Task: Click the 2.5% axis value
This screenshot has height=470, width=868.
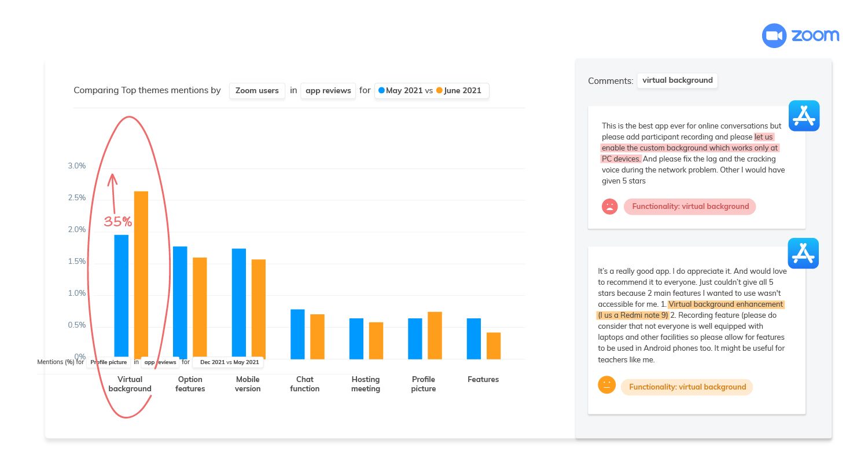Action: click(76, 198)
